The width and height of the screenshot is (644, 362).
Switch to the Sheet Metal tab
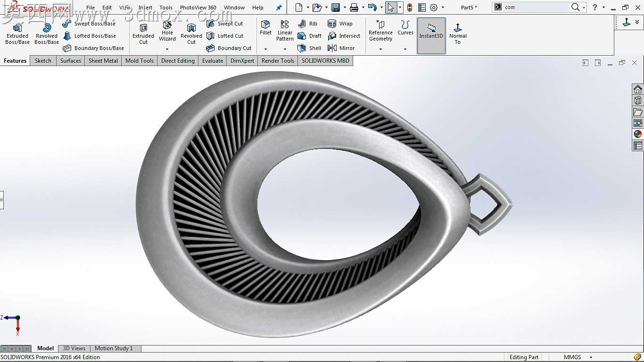103,61
